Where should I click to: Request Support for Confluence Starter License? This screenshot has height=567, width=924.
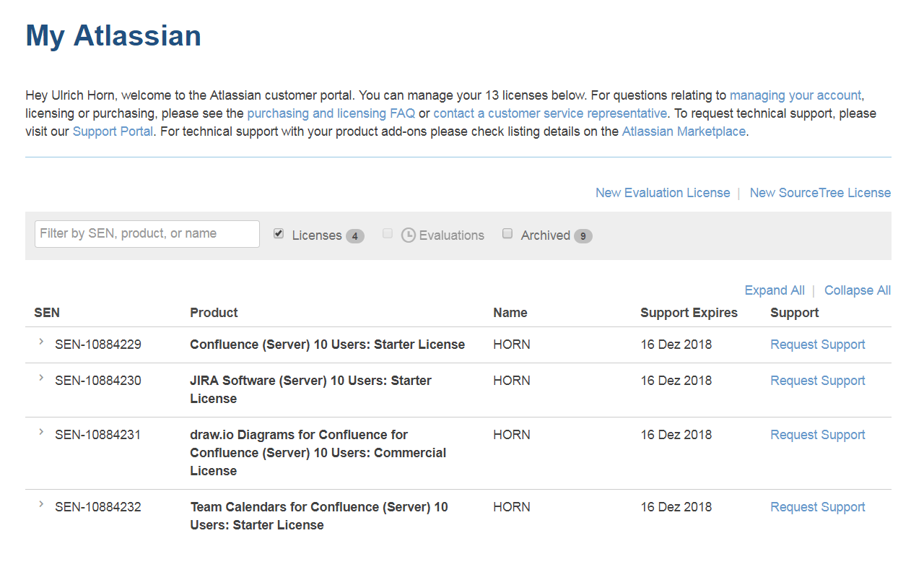point(817,345)
